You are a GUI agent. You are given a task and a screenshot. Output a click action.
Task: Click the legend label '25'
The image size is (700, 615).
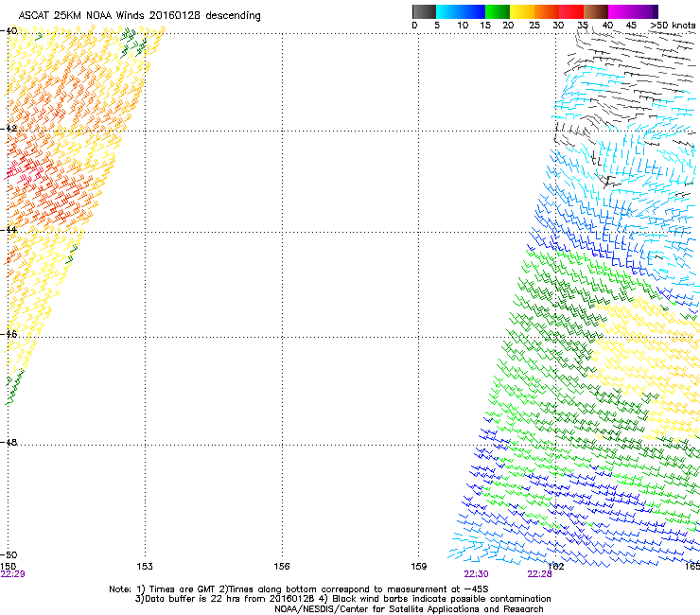click(x=534, y=26)
